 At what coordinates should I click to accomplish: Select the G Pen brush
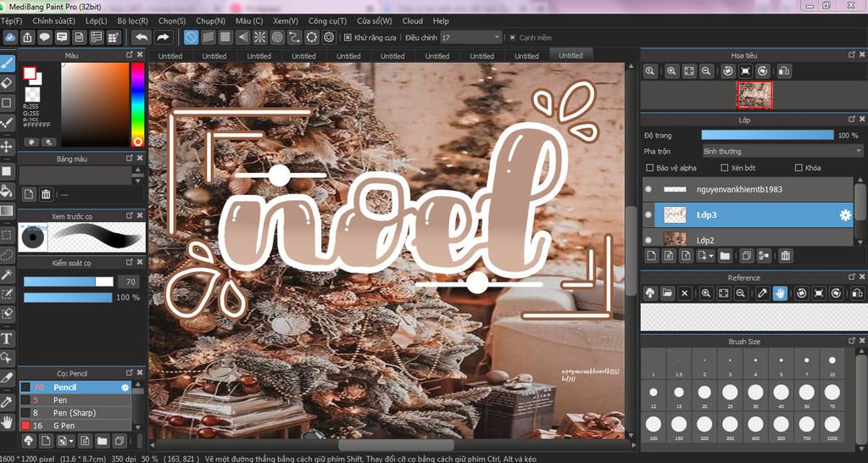(75, 426)
